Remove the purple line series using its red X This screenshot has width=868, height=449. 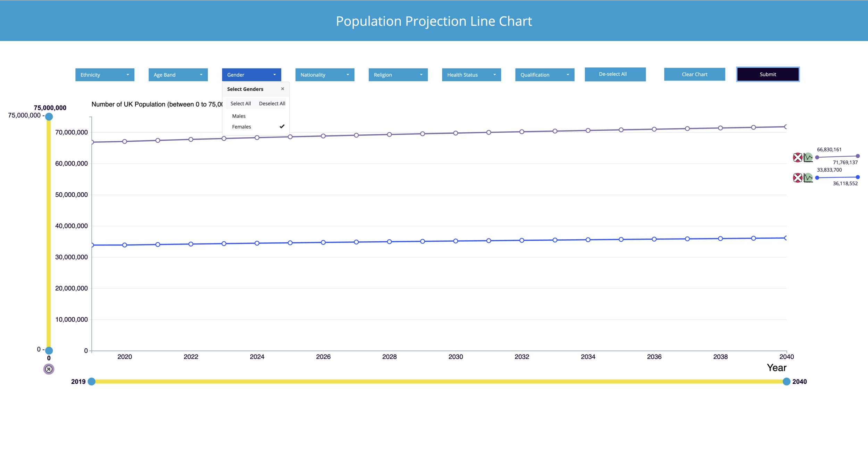click(798, 157)
